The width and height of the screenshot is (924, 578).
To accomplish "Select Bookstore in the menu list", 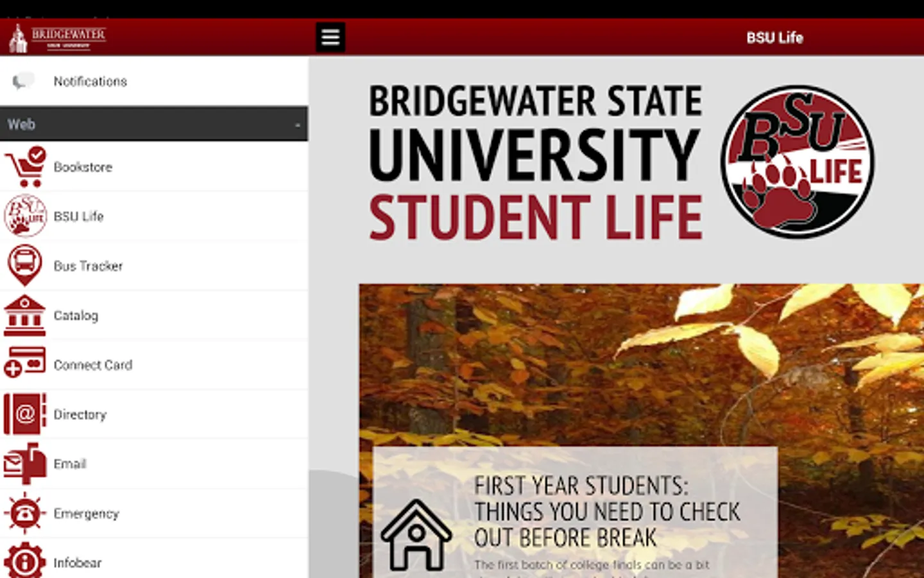I will click(x=154, y=166).
